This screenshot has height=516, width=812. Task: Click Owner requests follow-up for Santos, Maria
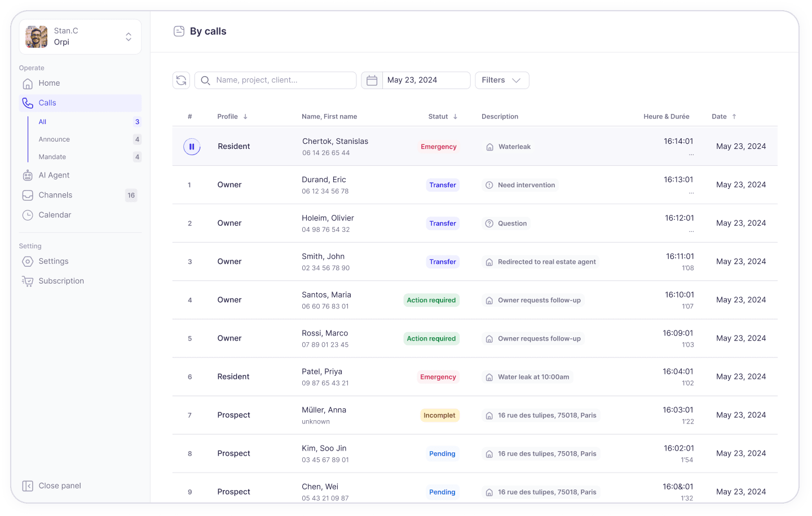tap(533, 300)
